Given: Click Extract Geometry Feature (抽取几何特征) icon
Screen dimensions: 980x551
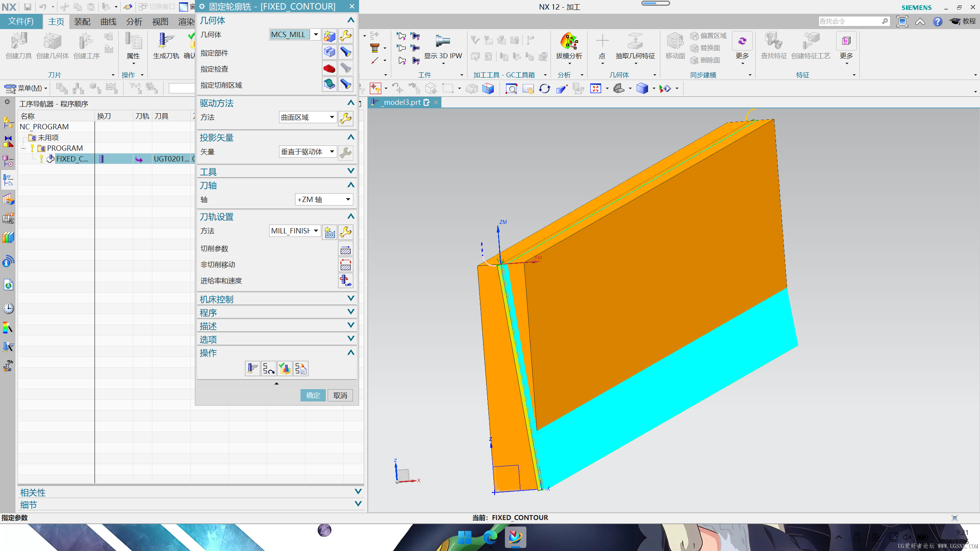Looking at the screenshot, I should pyautogui.click(x=635, y=41).
